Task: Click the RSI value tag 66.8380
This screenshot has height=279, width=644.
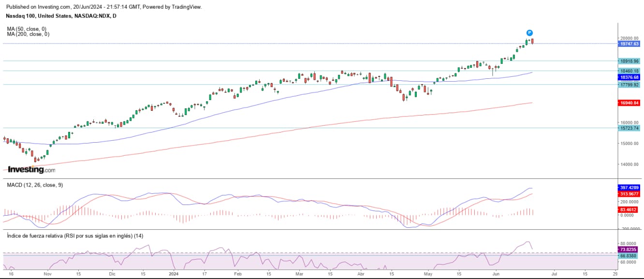Action: 629,256
